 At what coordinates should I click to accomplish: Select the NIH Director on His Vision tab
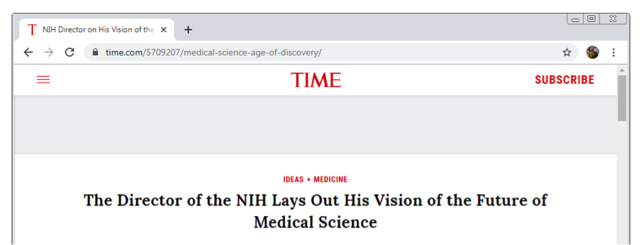click(97, 30)
